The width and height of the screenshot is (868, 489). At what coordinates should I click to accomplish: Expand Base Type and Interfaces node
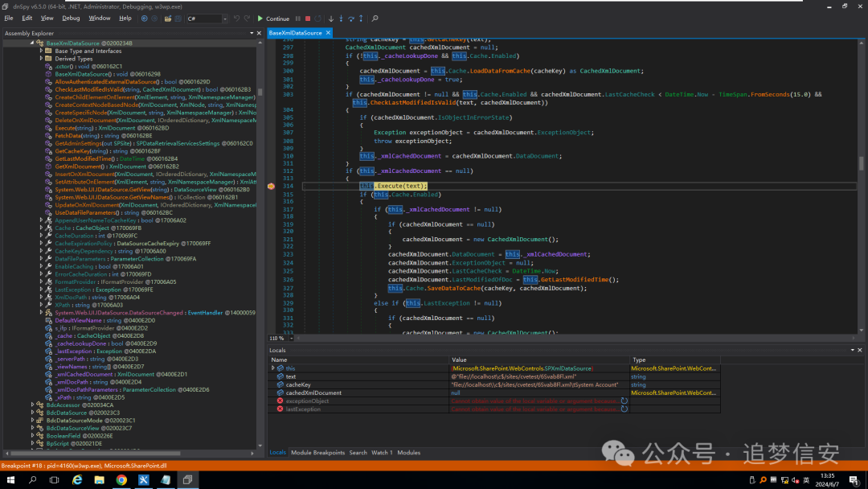pos(41,51)
